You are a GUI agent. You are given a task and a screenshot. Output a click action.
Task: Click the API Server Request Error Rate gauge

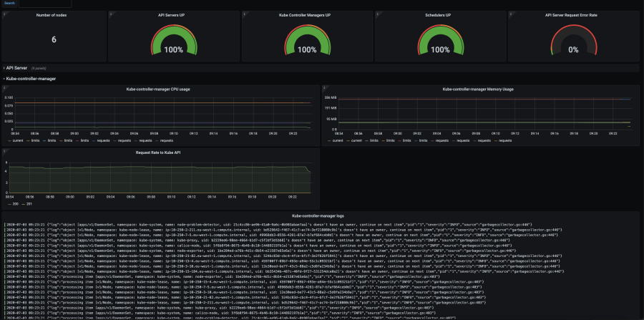(x=573, y=41)
